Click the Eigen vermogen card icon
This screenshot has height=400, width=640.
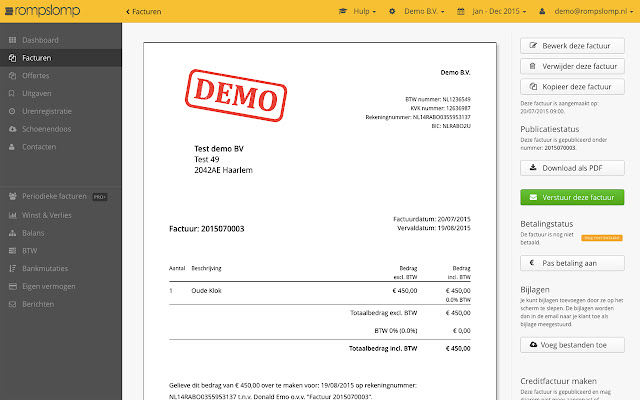(13, 287)
